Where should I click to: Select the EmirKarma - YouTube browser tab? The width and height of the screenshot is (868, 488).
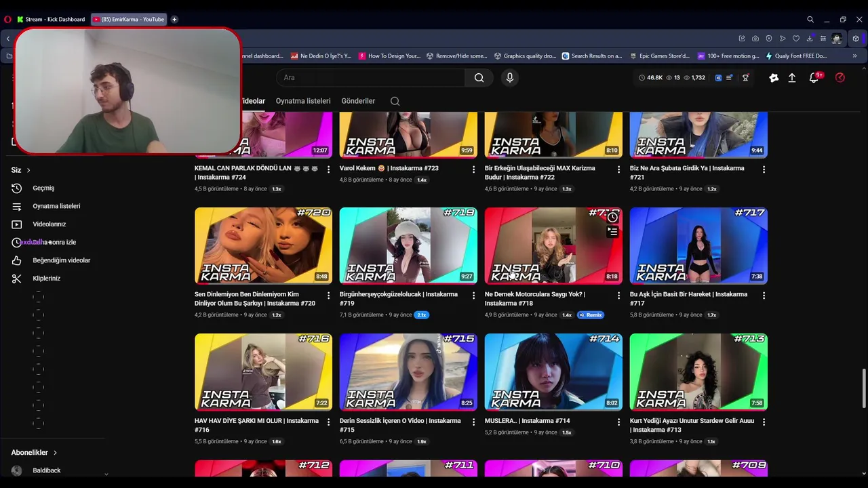(x=129, y=20)
